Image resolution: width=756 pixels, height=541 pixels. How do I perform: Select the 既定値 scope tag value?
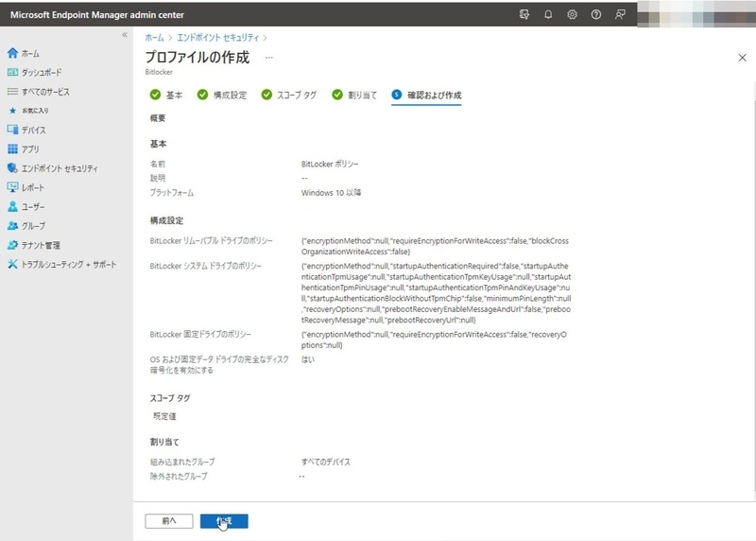click(164, 416)
